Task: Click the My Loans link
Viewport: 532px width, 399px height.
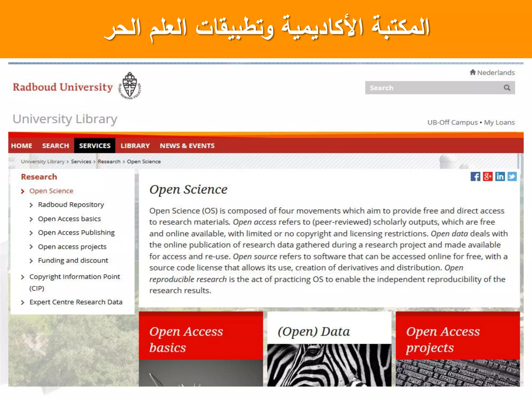Action: tap(499, 122)
